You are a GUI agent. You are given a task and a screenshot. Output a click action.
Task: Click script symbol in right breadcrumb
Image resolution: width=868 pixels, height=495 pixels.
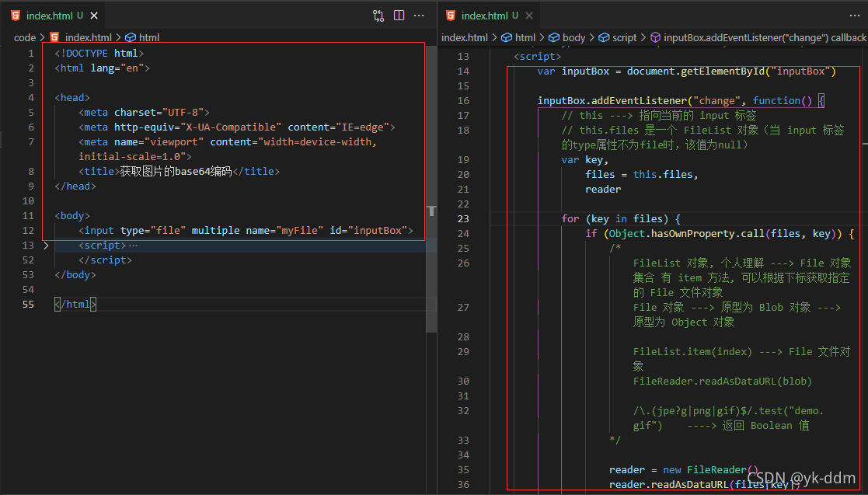(x=618, y=37)
